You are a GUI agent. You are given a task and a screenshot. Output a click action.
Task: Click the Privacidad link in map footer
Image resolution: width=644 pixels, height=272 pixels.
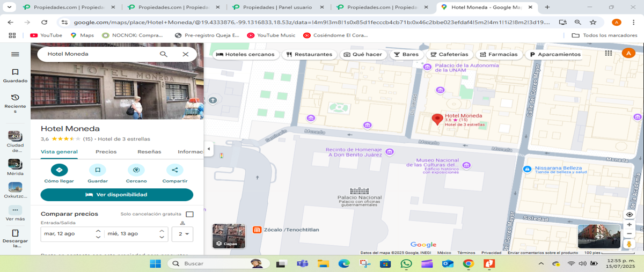[491, 253]
